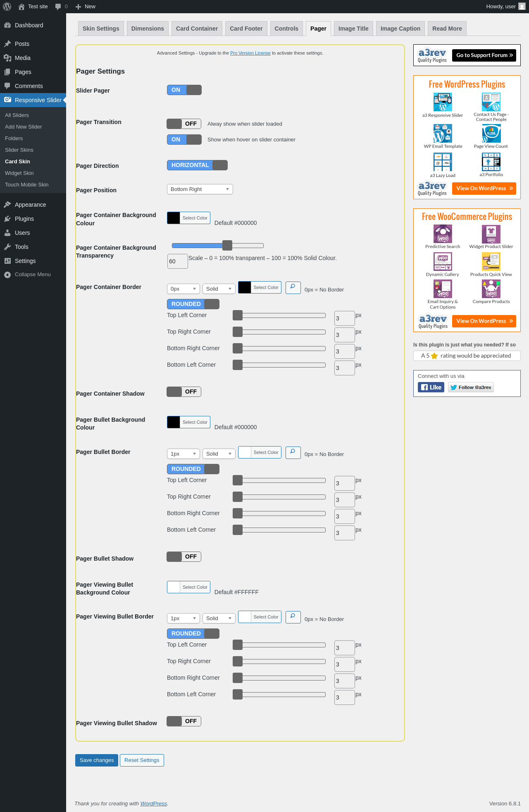The image size is (529, 812).
Task: Pick Pager Container Background Colour swatch
Action: pyautogui.click(x=174, y=218)
